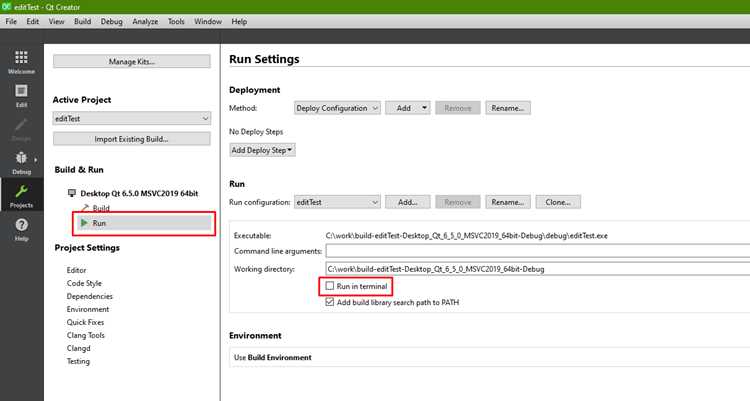Open the deployment Add dropdown button
This screenshot has width=750, height=401.
coord(408,108)
